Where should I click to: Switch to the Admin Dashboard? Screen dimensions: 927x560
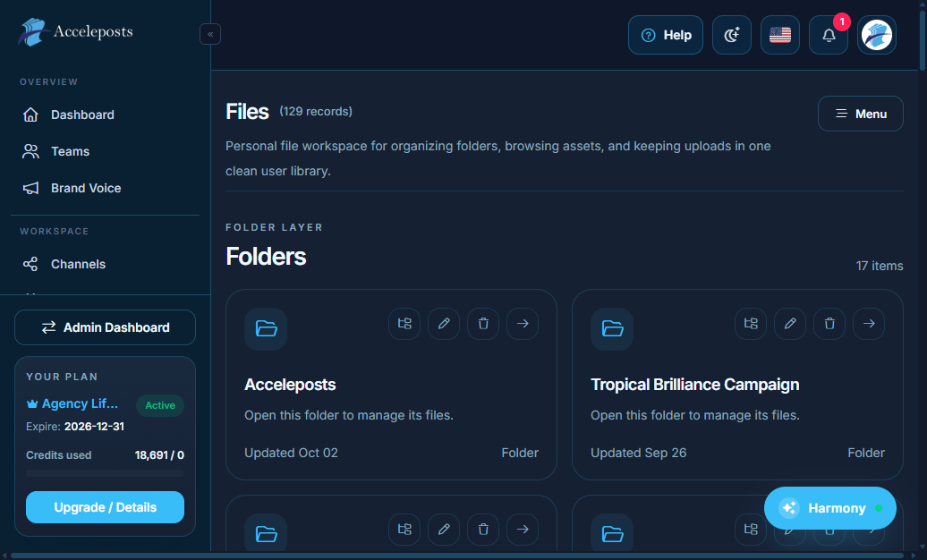(x=106, y=327)
